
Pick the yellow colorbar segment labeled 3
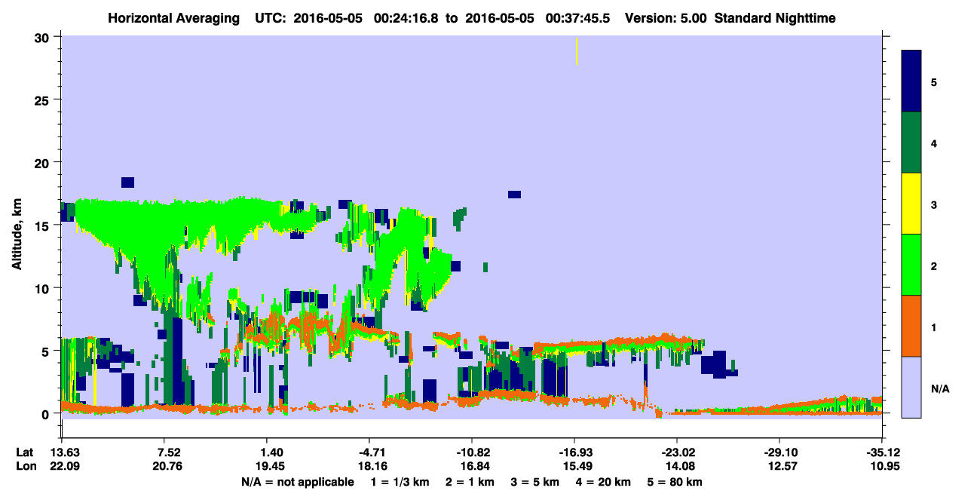click(911, 204)
